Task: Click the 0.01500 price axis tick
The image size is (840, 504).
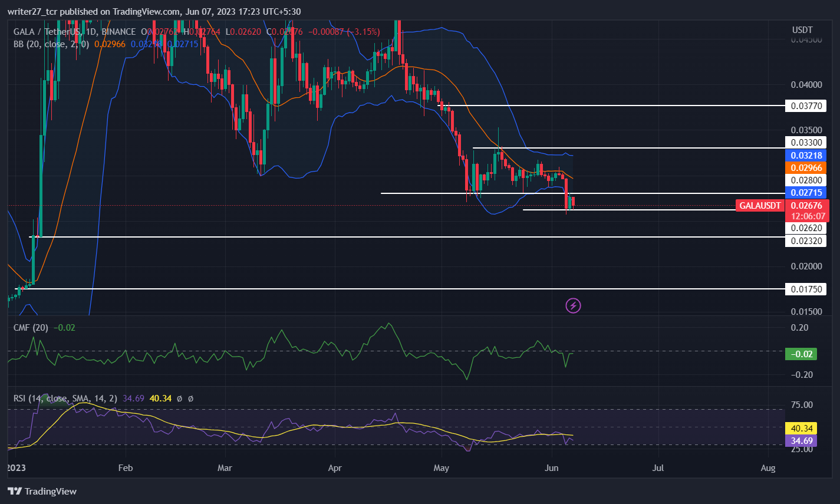Action: (806, 311)
